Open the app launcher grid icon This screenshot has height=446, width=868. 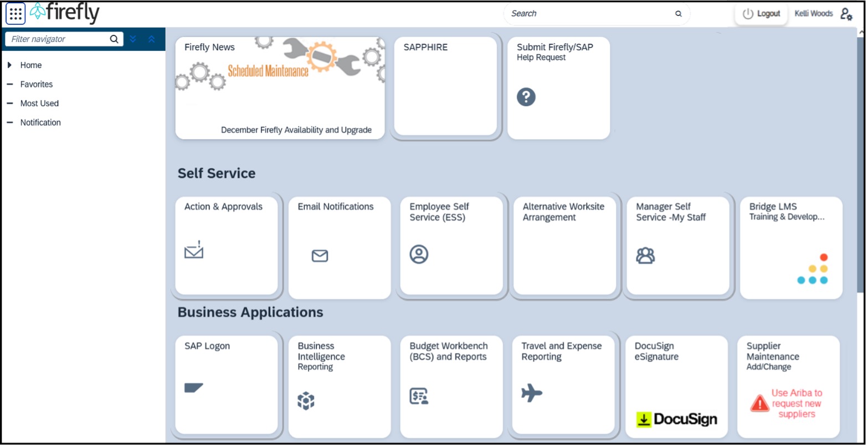[16, 14]
